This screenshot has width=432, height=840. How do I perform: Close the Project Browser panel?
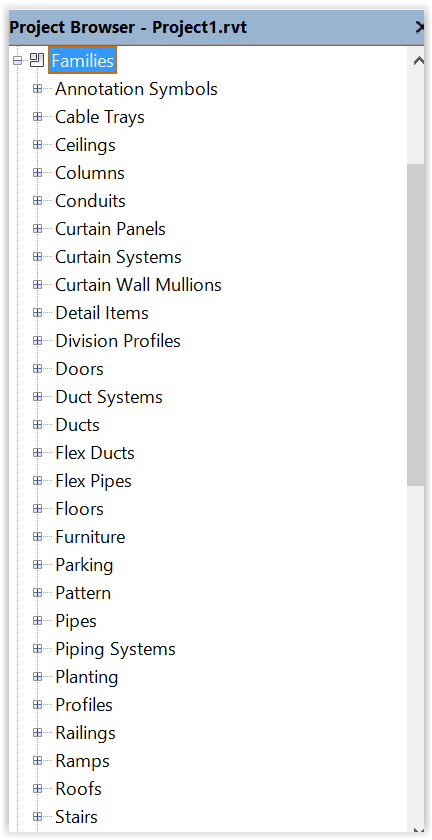pos(420,27)
